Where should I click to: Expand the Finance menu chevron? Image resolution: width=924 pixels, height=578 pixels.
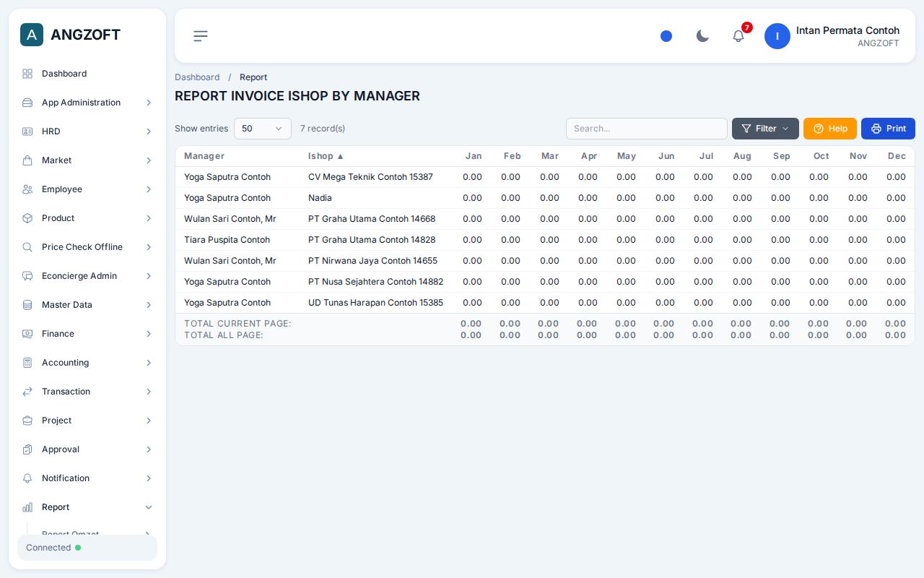pos(149,334)
